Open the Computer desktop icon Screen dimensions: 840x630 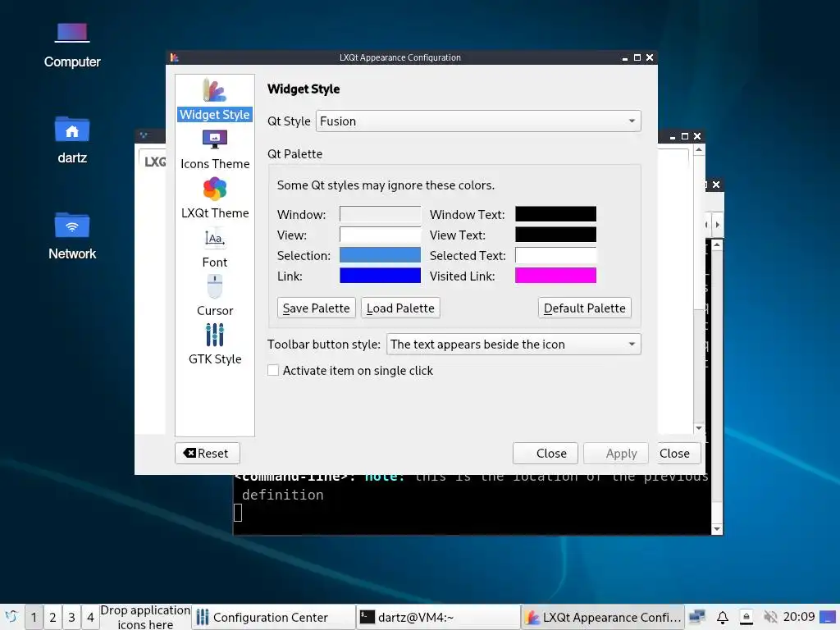tap(72, 46)
